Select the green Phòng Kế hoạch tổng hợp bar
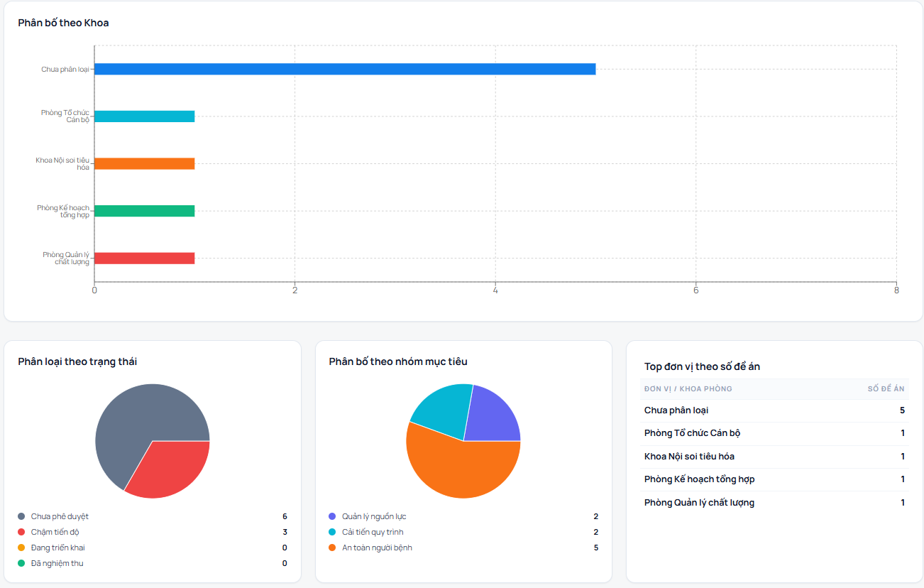 [x=145, y=211]
